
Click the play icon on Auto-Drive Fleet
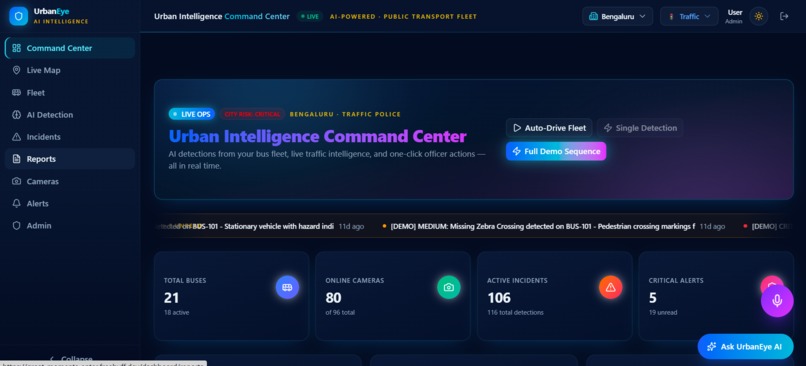coord(517,128)
